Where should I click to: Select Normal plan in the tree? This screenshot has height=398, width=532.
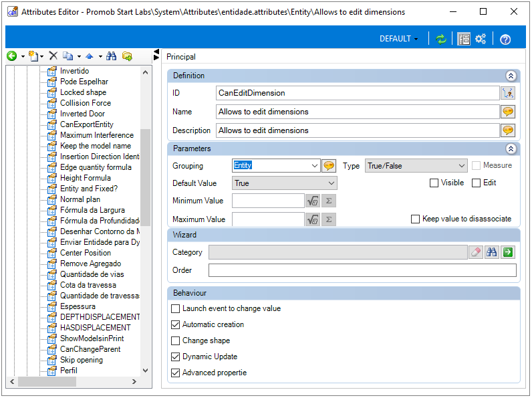tap(80, 199)
